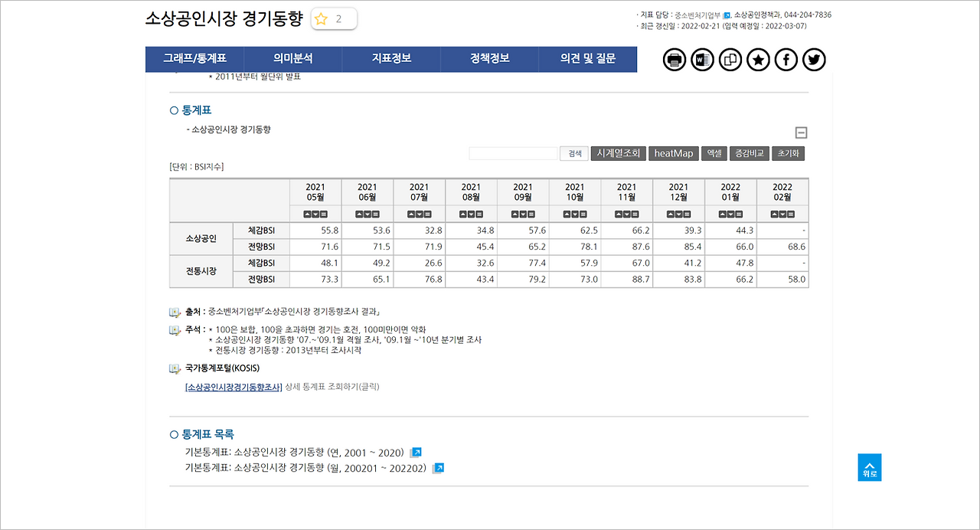Switch to the 지표정보 tab

point(391,59)
